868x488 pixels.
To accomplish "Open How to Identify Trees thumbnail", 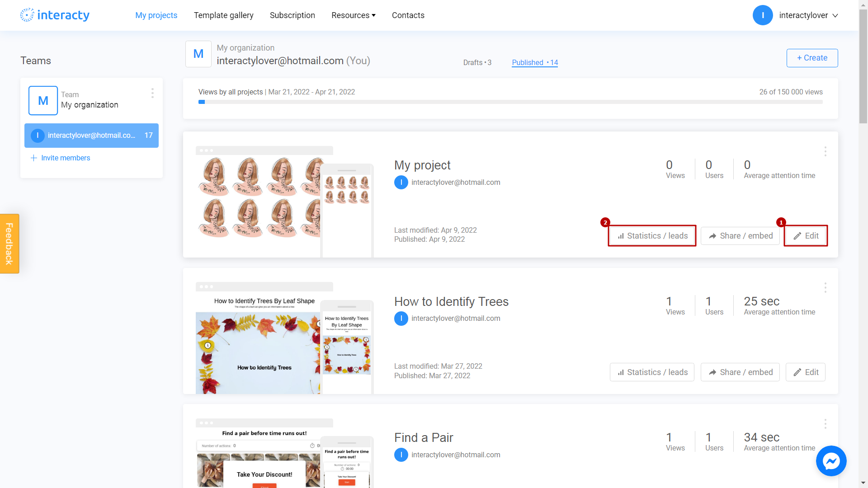I will coord(258,338).
